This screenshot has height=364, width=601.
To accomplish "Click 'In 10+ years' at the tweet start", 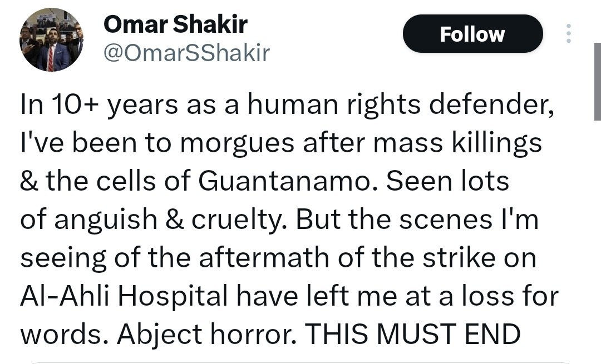I will 99,105.
